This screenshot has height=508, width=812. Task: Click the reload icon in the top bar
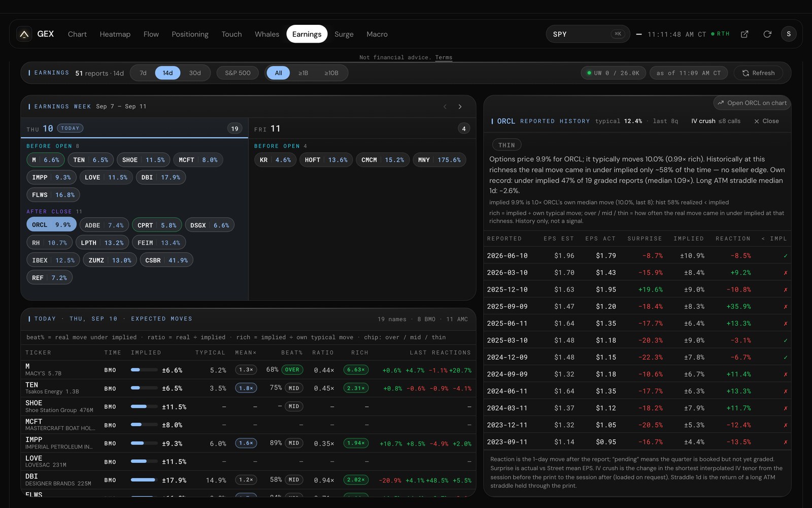pos(767,34)
